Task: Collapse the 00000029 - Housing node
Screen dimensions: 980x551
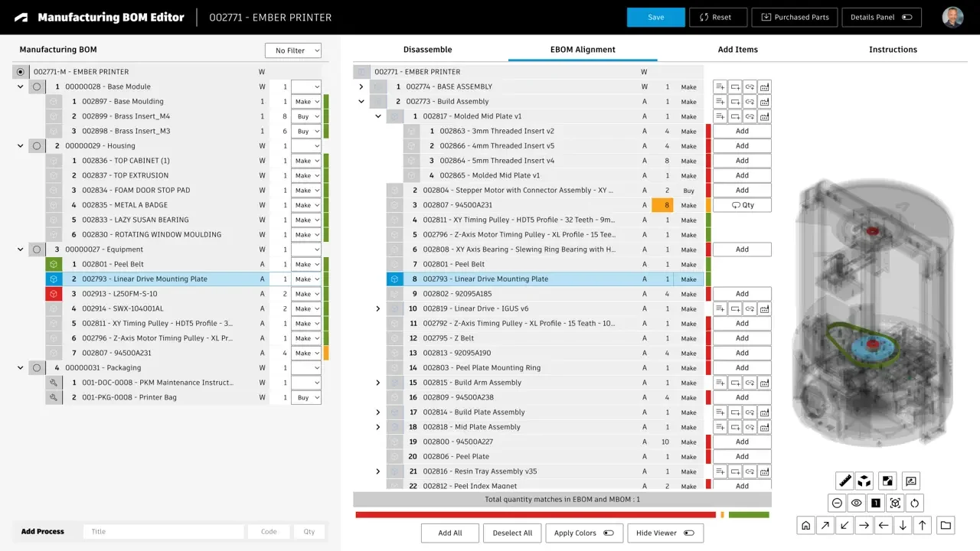Action: click(21, 146)
